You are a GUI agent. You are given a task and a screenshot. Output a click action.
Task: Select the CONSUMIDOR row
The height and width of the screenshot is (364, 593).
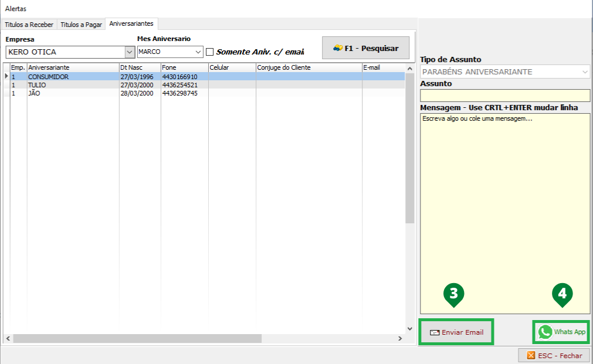pos(207,77)
